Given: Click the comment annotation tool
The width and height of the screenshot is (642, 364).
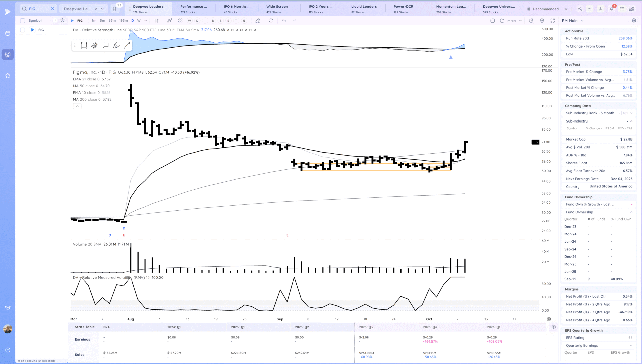Looking at the screenshot, I should pos(105,45).
